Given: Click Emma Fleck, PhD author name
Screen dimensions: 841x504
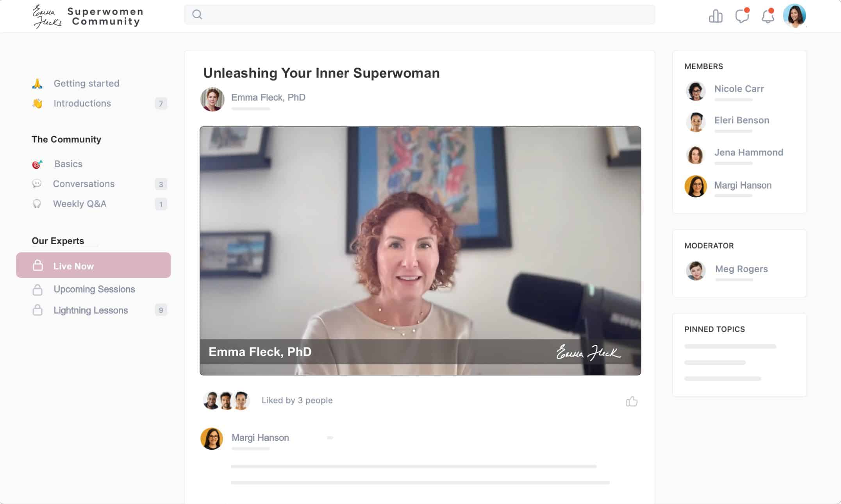Looking at the screenshot, I should (x=268, y=98).
